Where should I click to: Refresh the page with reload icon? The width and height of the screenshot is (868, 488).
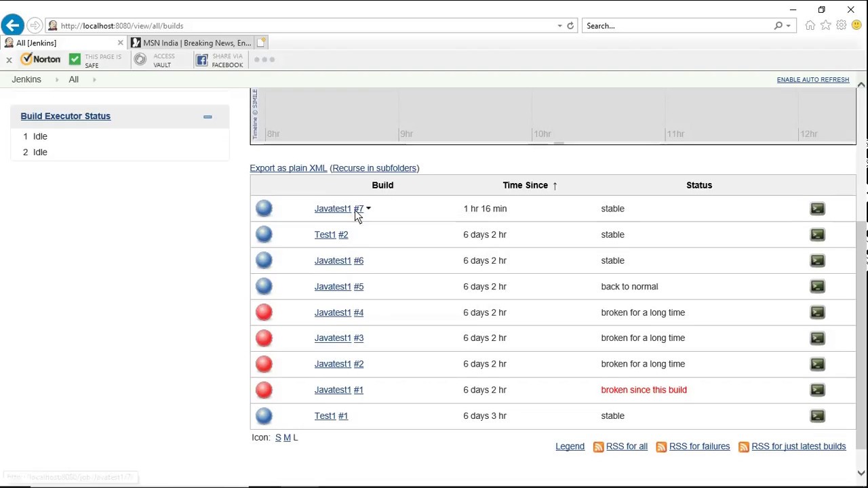pyautogui.click(x=570, y=26)
